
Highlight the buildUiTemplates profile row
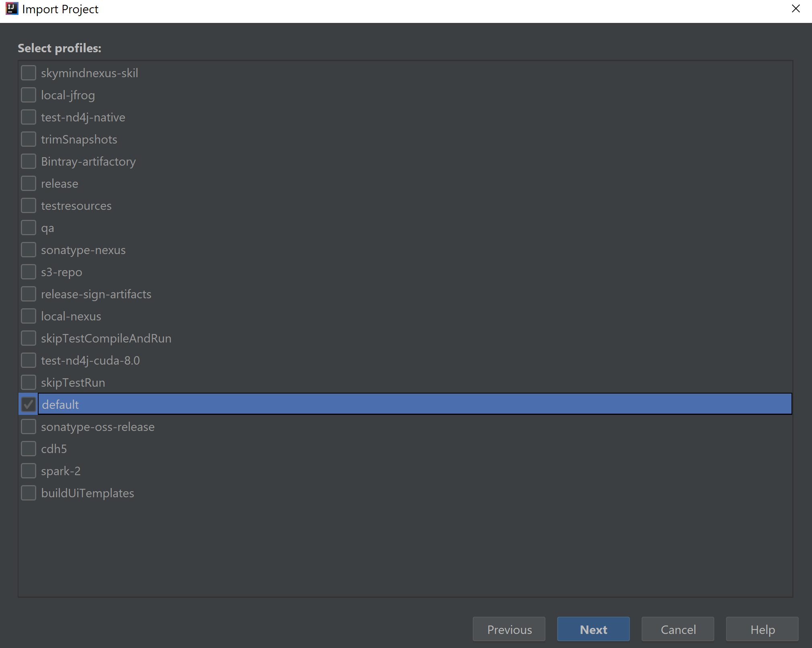click(88, 493)
